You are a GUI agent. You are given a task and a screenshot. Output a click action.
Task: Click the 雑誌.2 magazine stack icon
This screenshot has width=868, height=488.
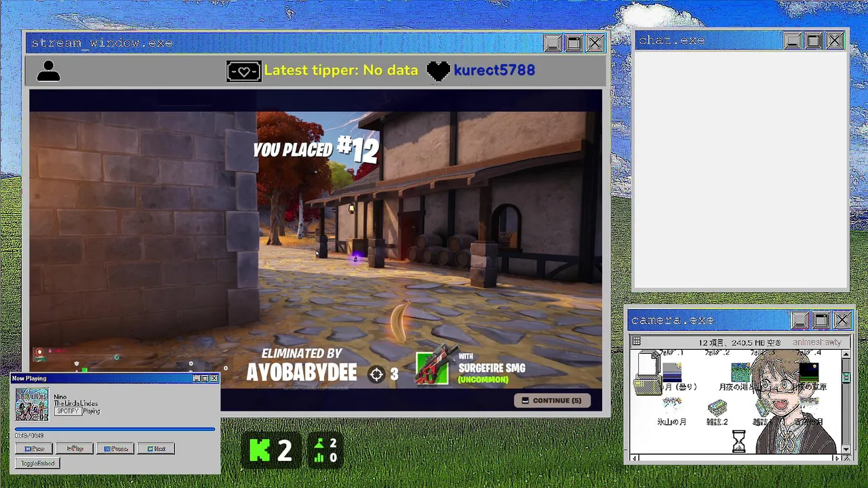pos(717,407)
